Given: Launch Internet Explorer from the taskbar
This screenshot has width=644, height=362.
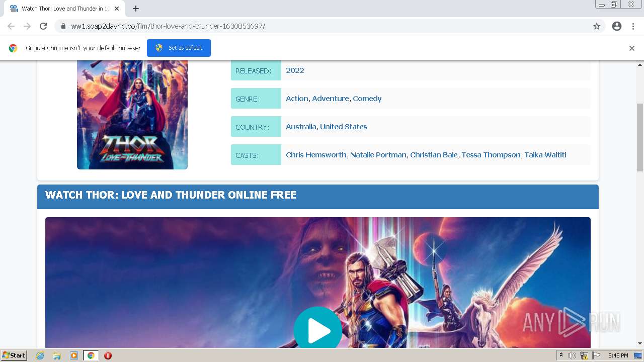Looking at the screenshot, I should [x=40, y=355].
